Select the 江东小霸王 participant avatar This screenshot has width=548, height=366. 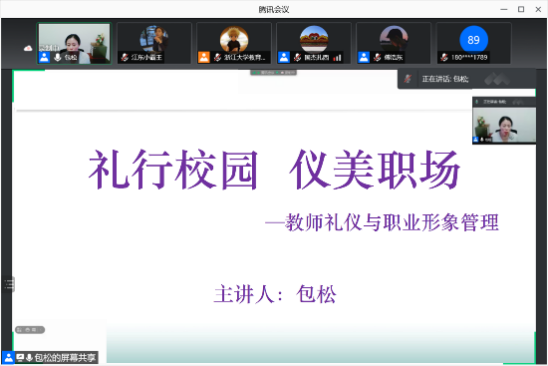(x=154, y=39)
